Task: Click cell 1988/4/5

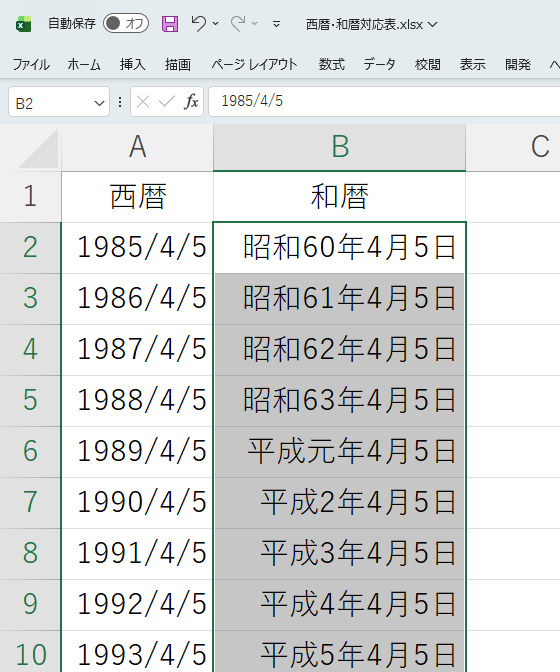Action: (138, 401)
